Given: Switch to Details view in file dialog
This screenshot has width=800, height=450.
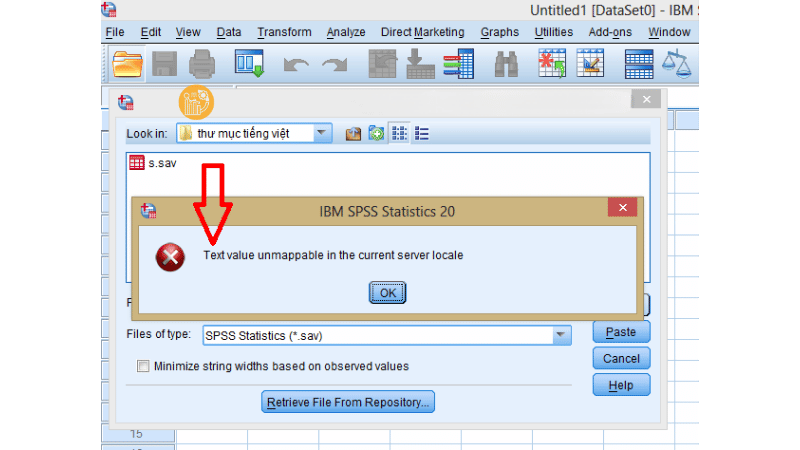Looking at the screenshot, I should (422, 133).
